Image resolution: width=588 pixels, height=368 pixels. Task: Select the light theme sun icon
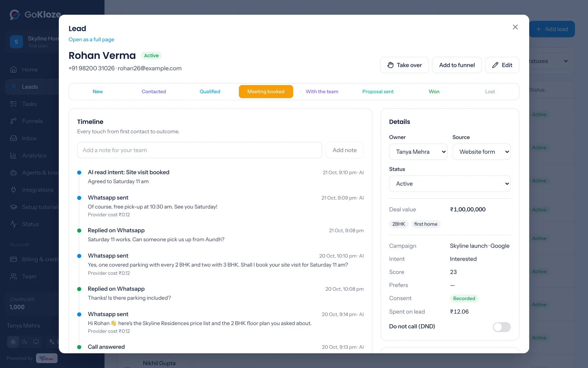click(13, 342)
